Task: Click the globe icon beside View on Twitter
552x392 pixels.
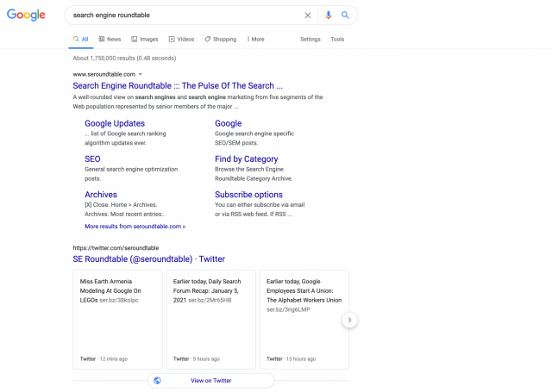Action: tap(157, 381)
